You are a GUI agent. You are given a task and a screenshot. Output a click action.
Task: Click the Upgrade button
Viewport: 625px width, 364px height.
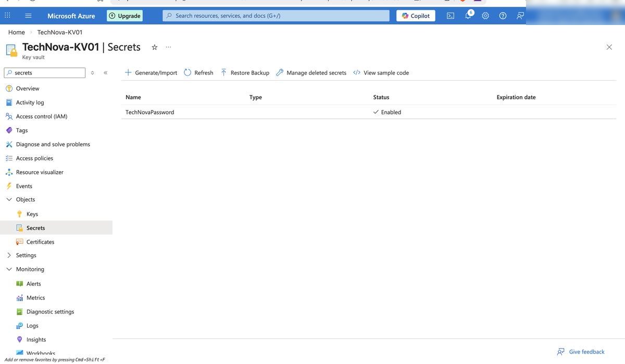click(x=125, y=16)
